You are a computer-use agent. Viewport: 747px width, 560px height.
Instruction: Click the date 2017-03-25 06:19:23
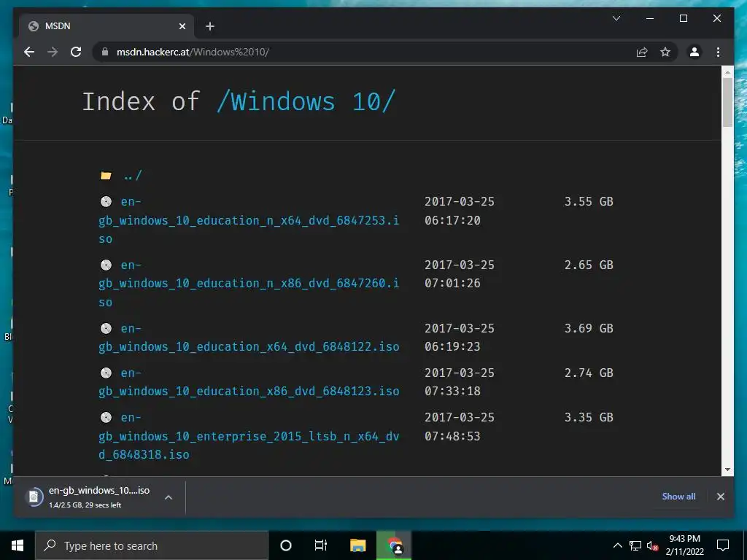(x=460, y=337)
